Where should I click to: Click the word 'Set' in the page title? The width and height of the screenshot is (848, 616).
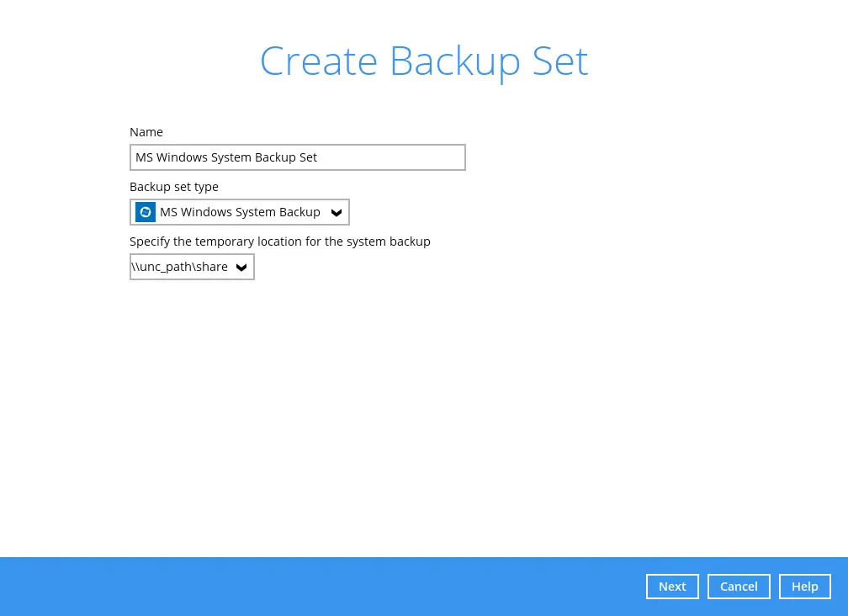click(559, 61)
